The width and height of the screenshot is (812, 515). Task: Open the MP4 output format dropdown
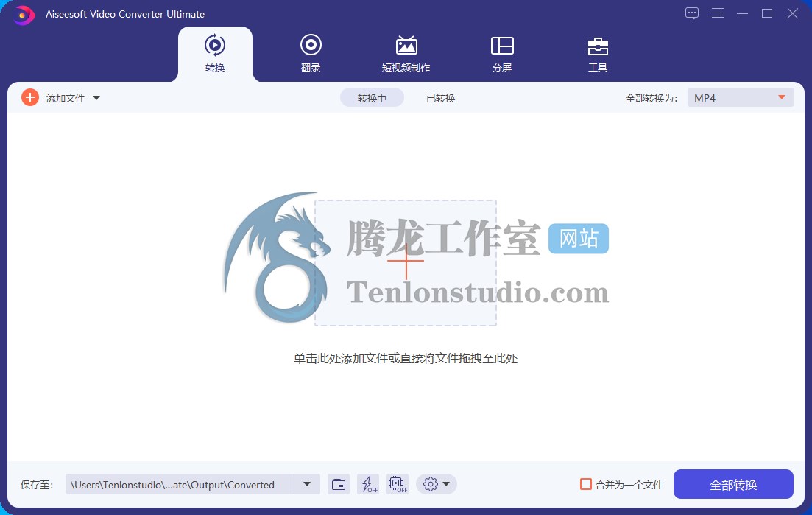740,97
